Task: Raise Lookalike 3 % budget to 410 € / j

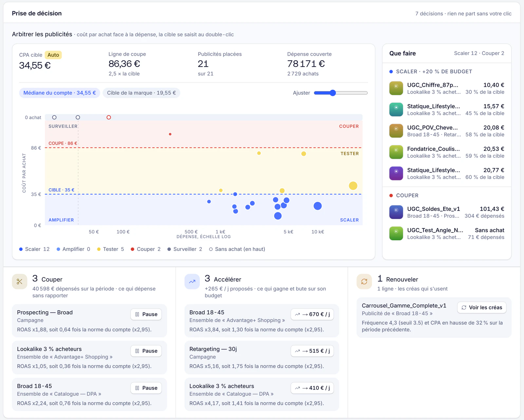Action: click(312, 388)
